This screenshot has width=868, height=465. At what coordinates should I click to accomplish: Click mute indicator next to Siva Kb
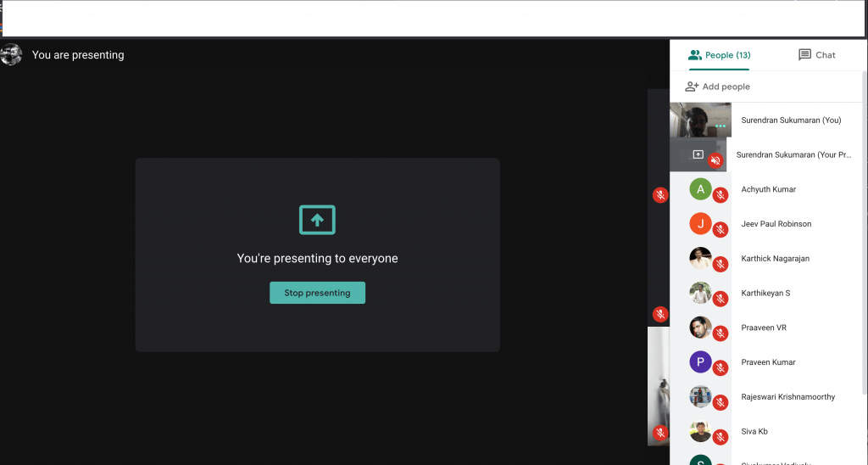click(x=721, y=437)
